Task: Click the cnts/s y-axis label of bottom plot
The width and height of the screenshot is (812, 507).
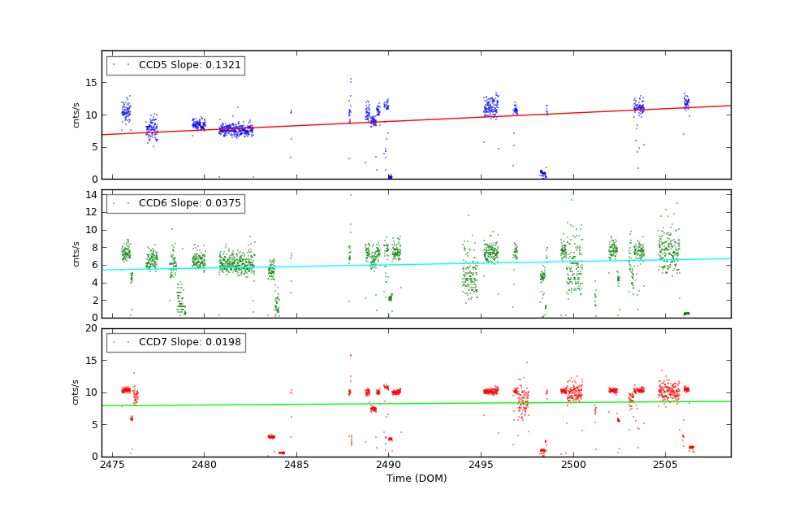Action: click(76, 392)
